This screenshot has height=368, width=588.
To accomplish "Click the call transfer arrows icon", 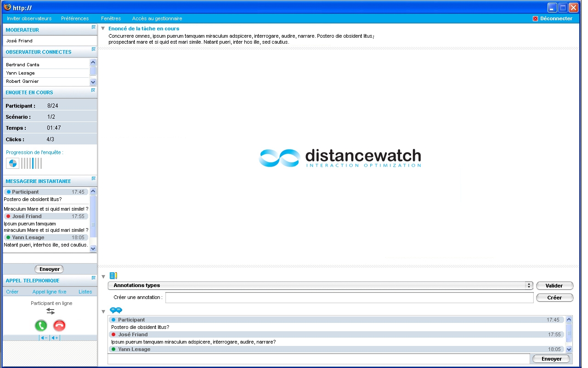I will pos(51,311).
